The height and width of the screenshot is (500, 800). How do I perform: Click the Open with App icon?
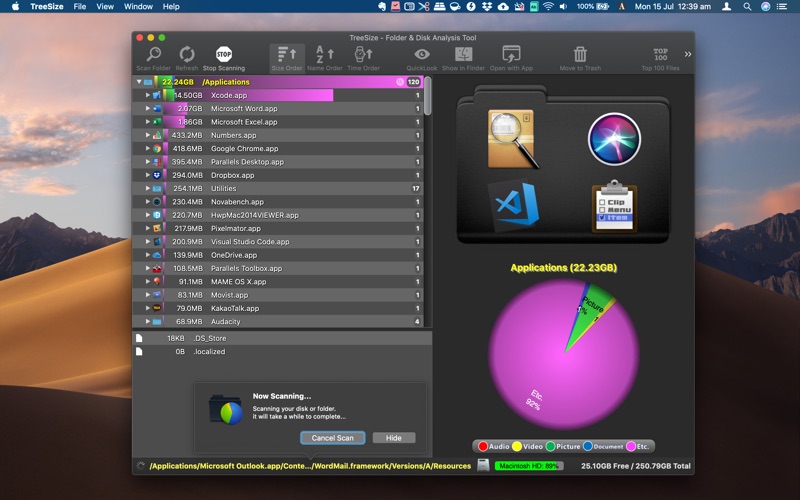tap(511, 54)
